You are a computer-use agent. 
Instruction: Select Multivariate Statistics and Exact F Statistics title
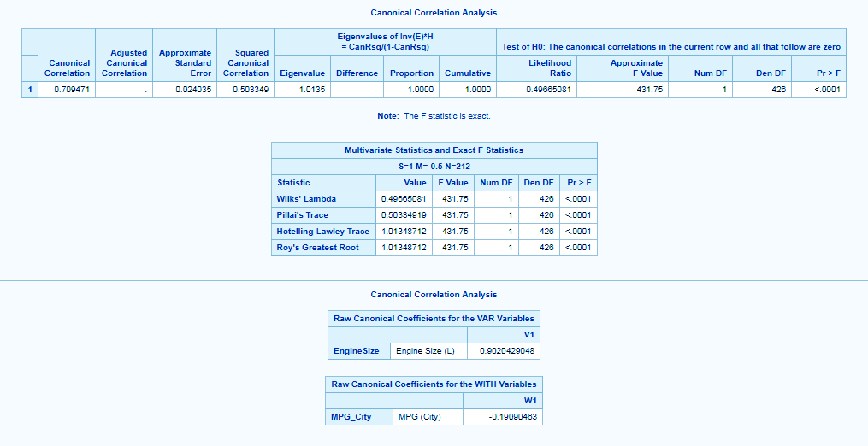tap(434, 150)
